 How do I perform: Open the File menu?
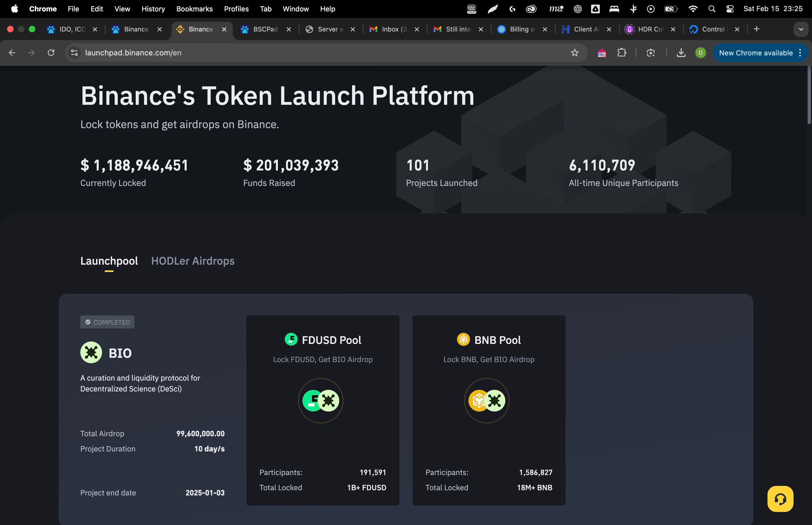tap(73, 9)
